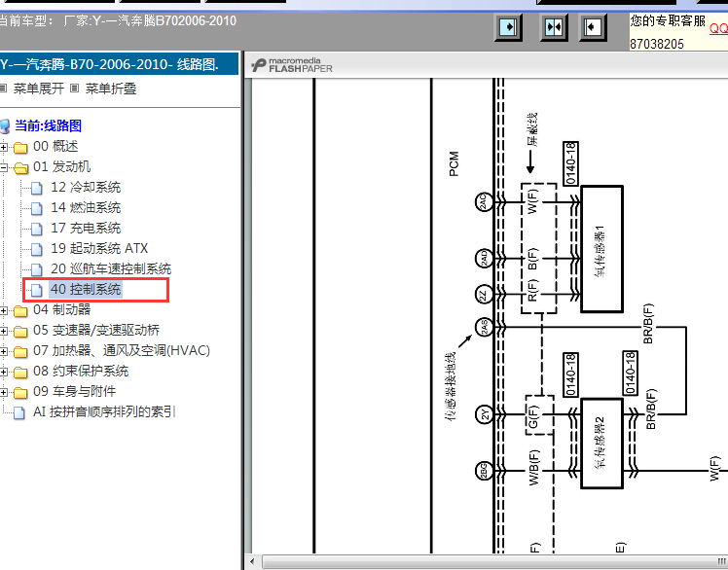
Task: Click 菜单展开 link
Action: pos(39,89)
